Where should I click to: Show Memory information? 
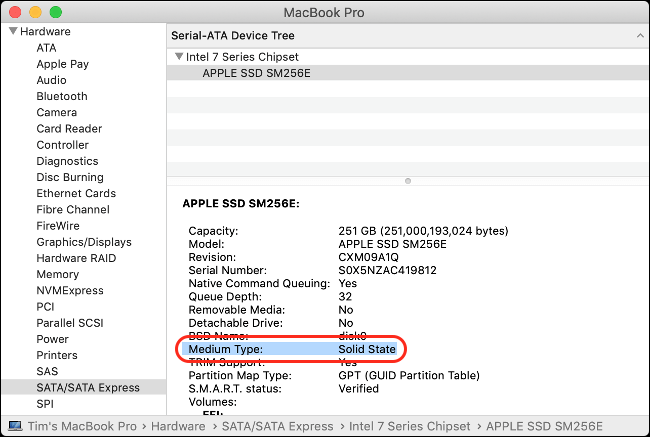58,274
